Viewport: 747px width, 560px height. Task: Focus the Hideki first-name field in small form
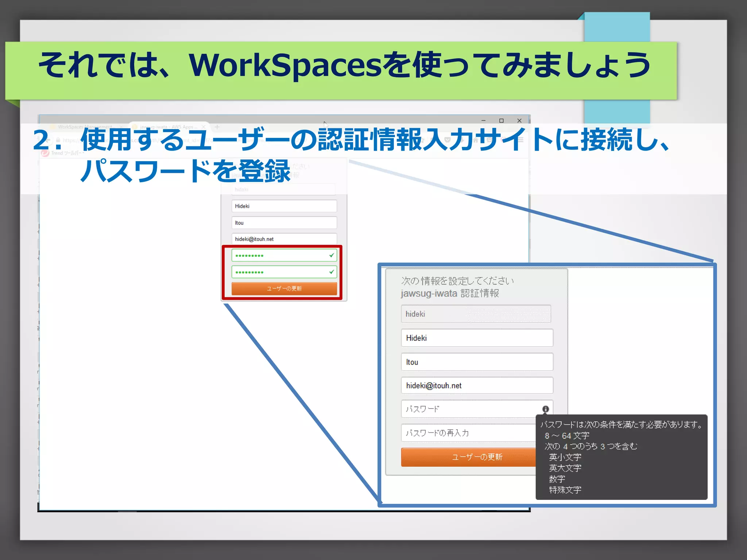(284, 206)
